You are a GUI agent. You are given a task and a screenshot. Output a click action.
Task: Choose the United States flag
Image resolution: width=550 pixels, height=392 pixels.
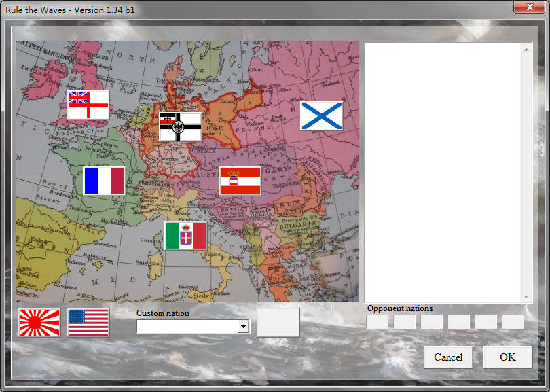[x=88, y=323]
